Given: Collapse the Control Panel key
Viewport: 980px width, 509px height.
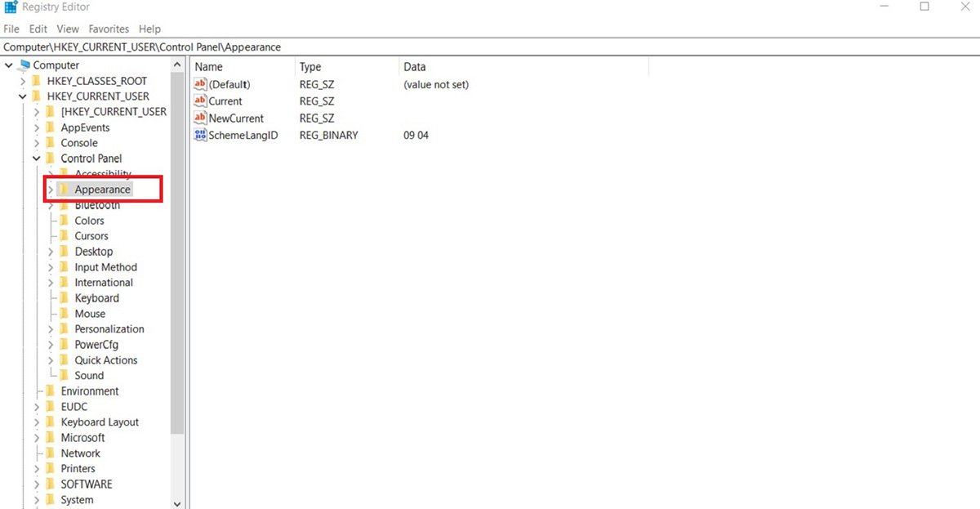Looking at the screenshot, I should (36, 158).
